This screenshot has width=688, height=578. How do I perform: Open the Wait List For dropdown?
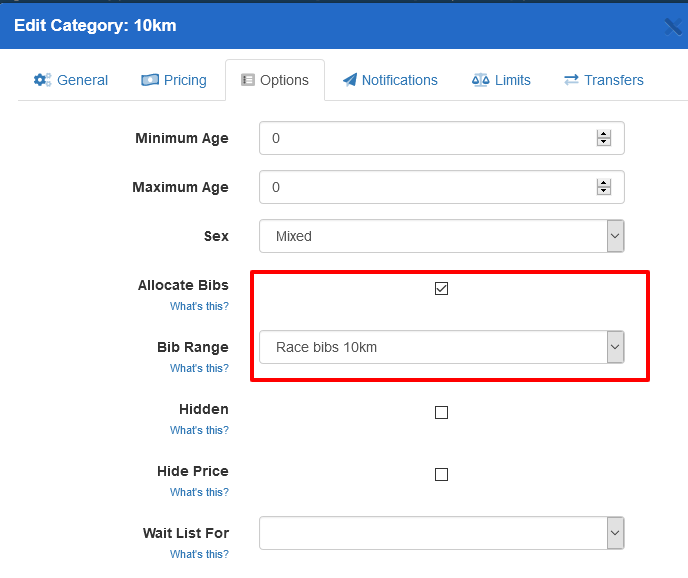tap(441, 533)
